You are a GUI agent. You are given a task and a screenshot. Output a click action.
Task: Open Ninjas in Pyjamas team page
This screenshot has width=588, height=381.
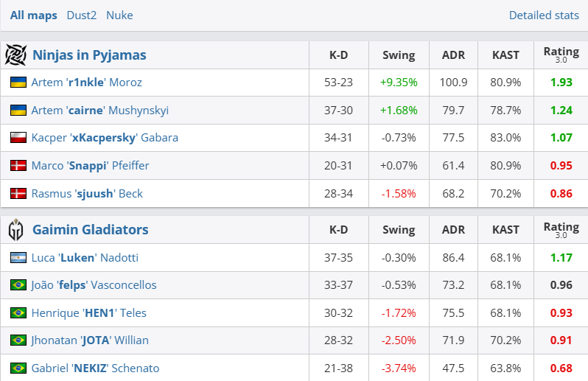(x=89, y=55)
